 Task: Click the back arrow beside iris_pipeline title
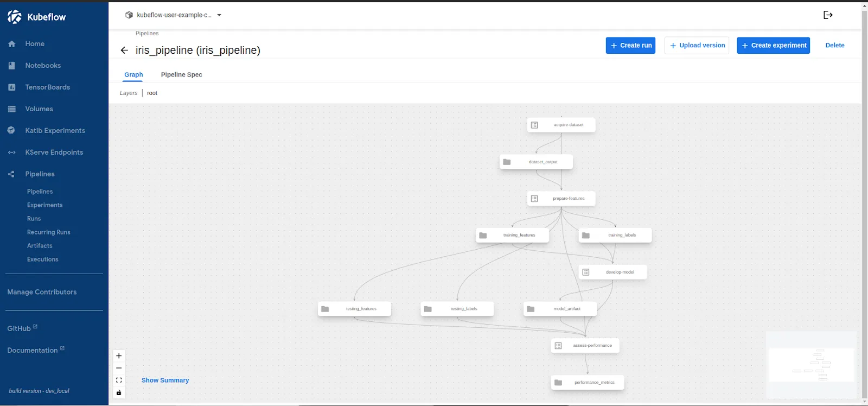tap(124, 50)
